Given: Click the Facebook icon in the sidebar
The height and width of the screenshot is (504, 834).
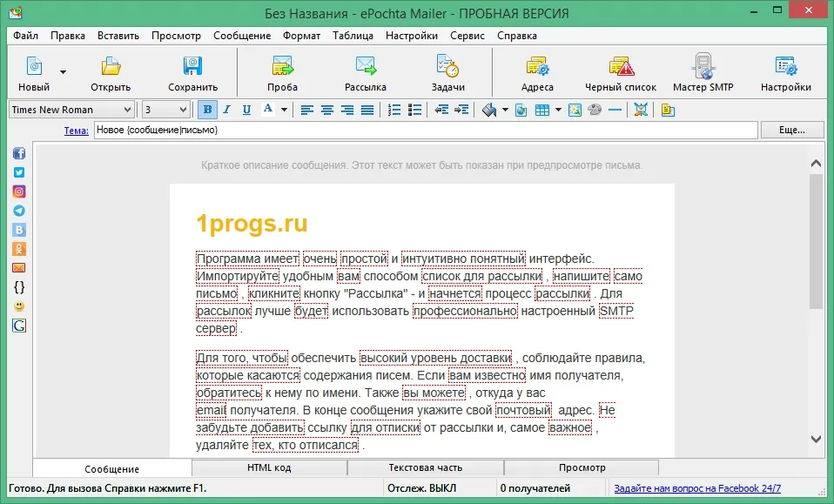Looking at the screenshot, I should [19, 154].
